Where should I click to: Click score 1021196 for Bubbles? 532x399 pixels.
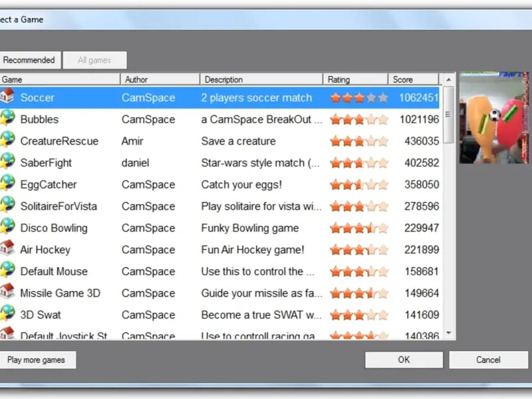(x=420, y=120)
